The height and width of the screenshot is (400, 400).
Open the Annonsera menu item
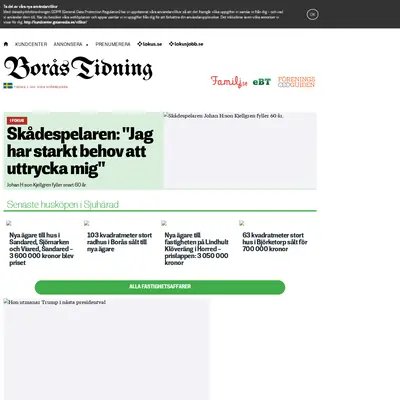tap(68, 44)
